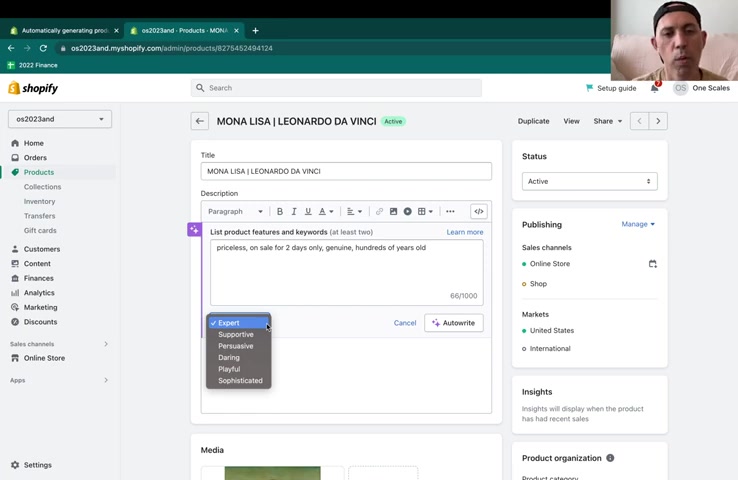The image size is (738, 480).
Task: Select the Expert tone option
Action: tap(239, 323)
